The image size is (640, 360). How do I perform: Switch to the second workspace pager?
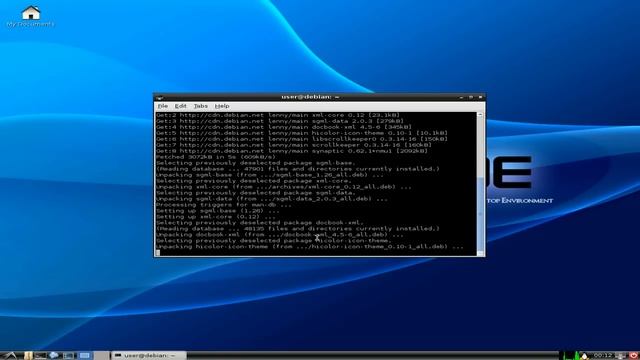pos(101,356)
